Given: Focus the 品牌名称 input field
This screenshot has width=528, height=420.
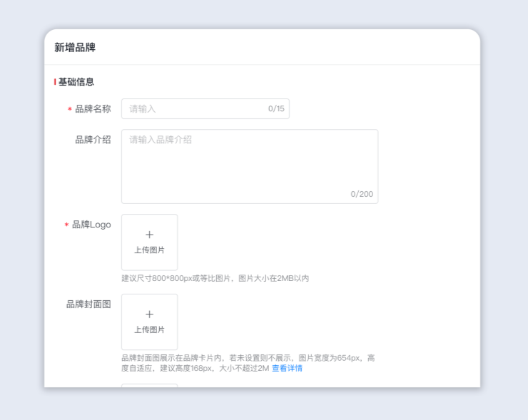Looking at the screenshot, I should [193, 109].
